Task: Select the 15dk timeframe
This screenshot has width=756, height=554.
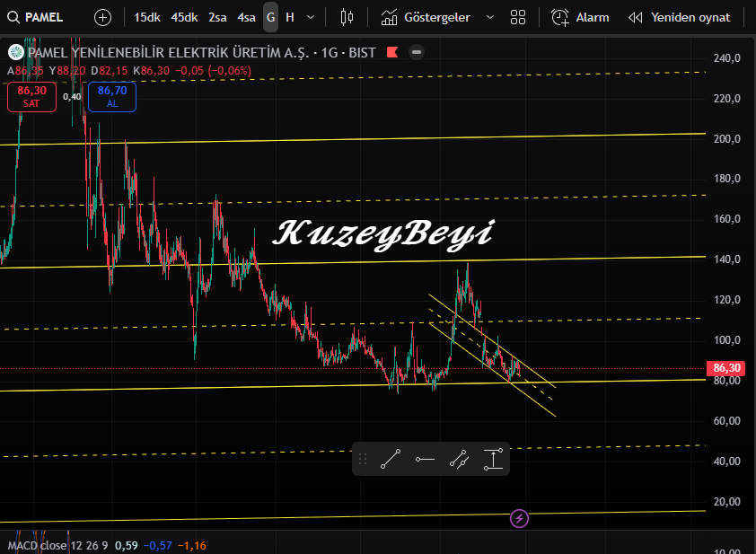Action: [147, 18]
